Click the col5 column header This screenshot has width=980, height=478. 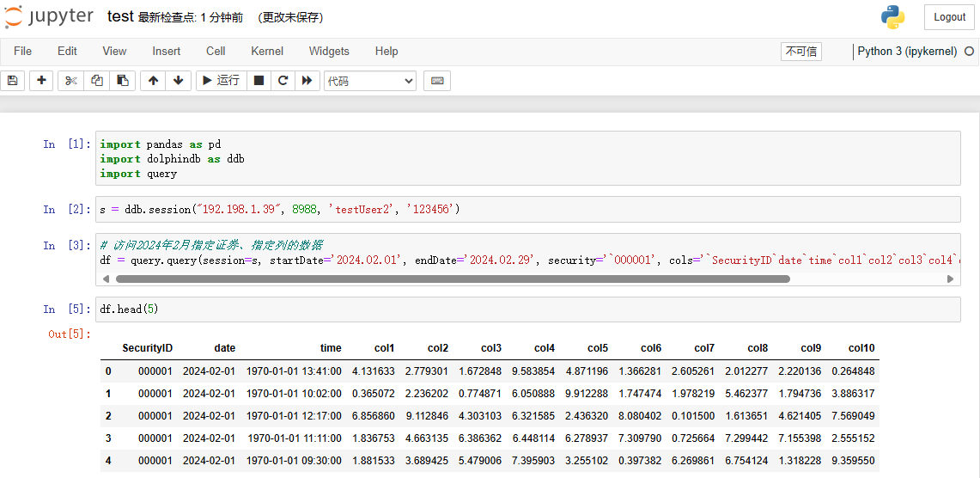[598, 348]
